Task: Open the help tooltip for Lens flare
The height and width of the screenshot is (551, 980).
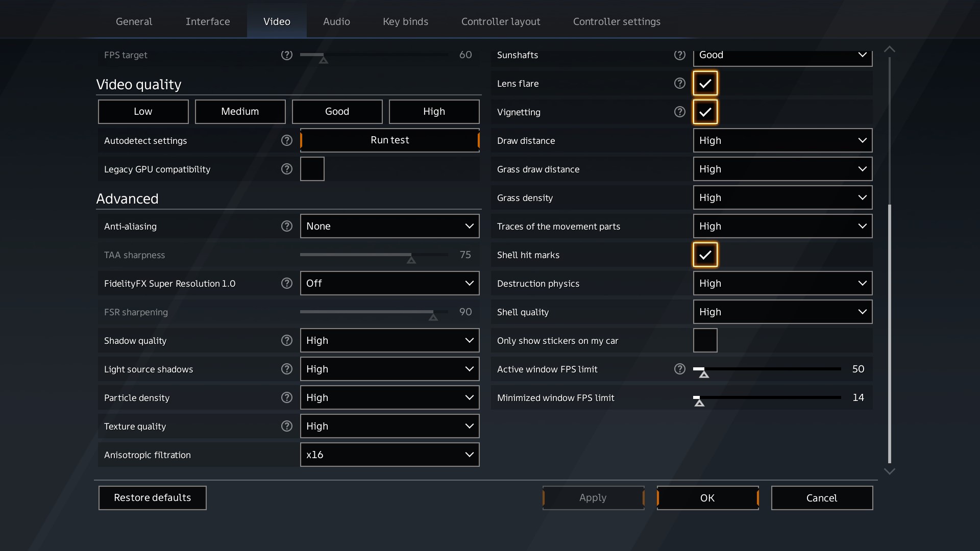Action: [x=680, y=83]
